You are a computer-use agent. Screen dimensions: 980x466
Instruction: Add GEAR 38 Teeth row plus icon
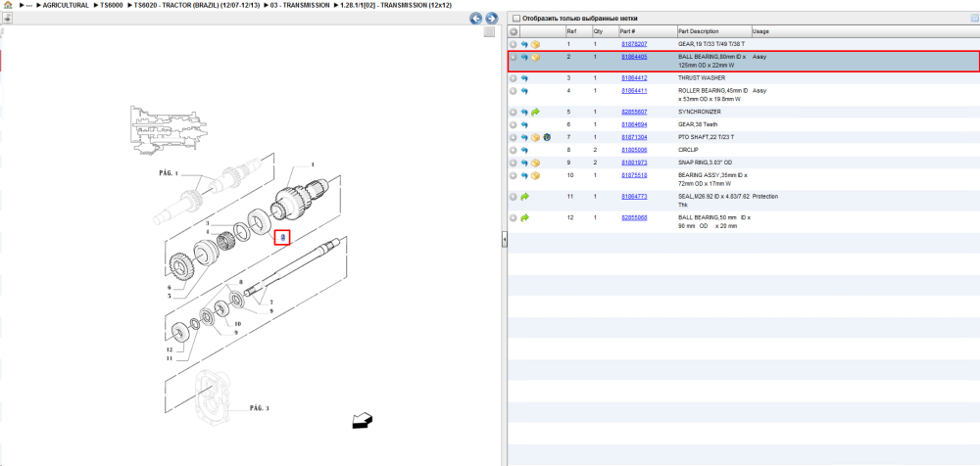click(514, 125)
